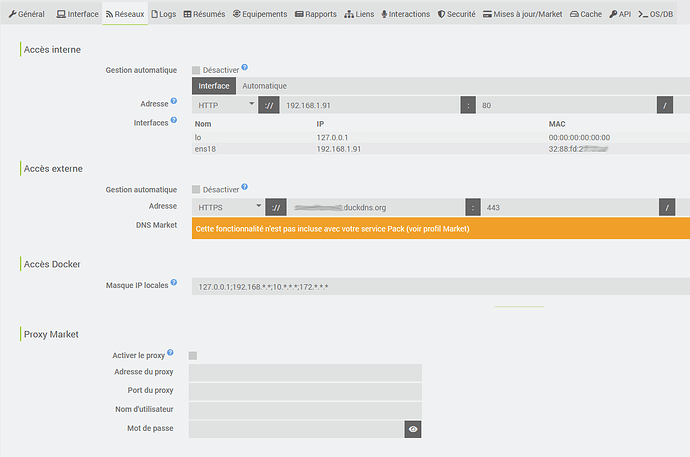Toggle Désactiver checkbox under Accès externe

(196, 190)
